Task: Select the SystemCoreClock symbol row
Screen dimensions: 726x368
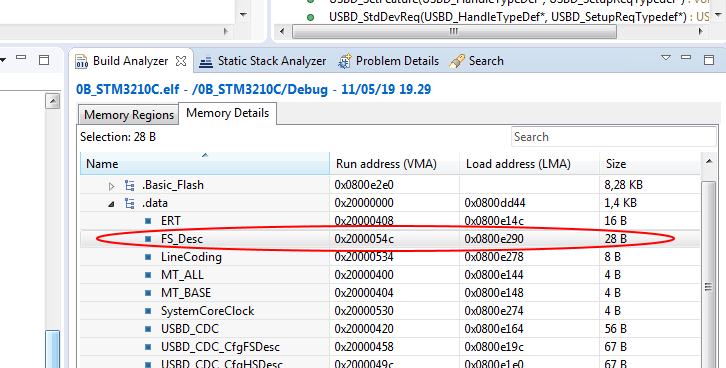Action: [x=390, y=311]
